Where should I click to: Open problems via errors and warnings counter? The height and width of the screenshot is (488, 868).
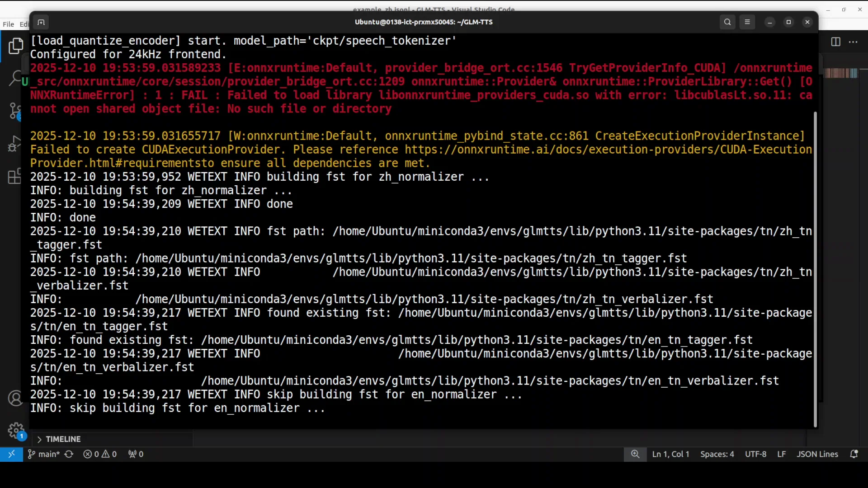[x=100, y=454]
